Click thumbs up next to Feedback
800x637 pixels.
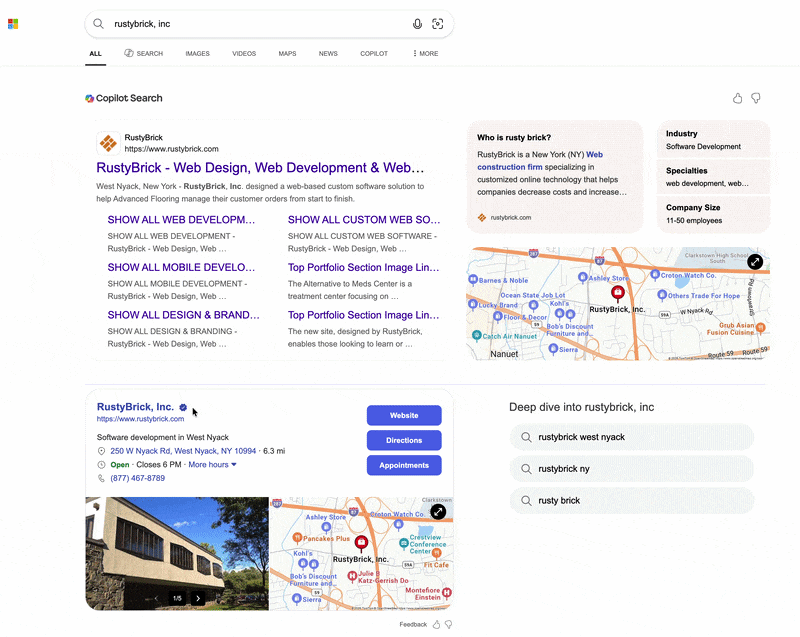pos(436,624)
